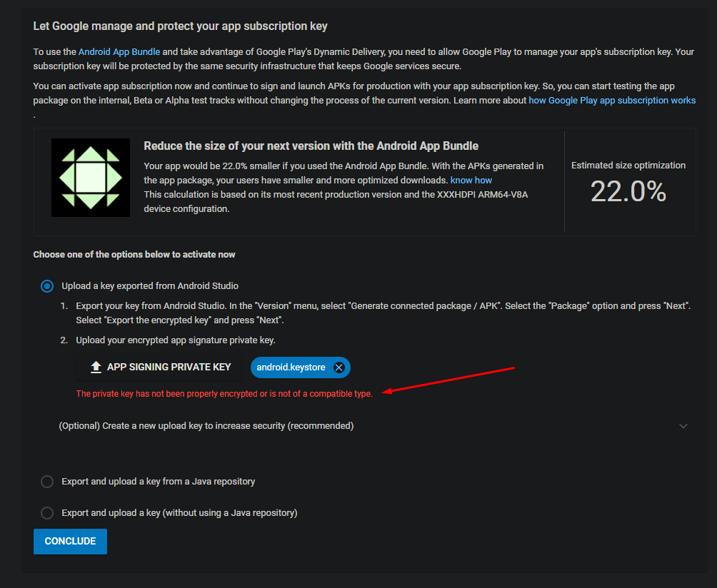717x588 pixels.
Task: Open the 'Reduce the size of your next version' panel
Action: tap(311, 145)
